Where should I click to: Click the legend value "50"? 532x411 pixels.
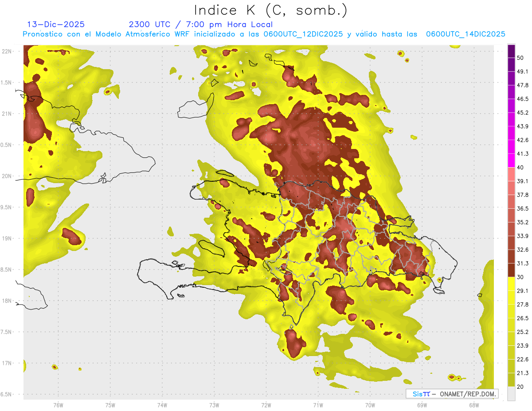click(520, 58)
